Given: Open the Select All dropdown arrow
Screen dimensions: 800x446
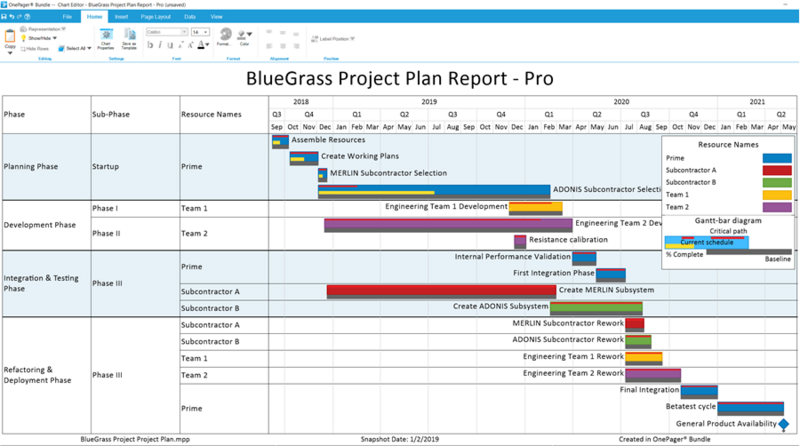Looking at the screenshot, I should click(89, 48).
